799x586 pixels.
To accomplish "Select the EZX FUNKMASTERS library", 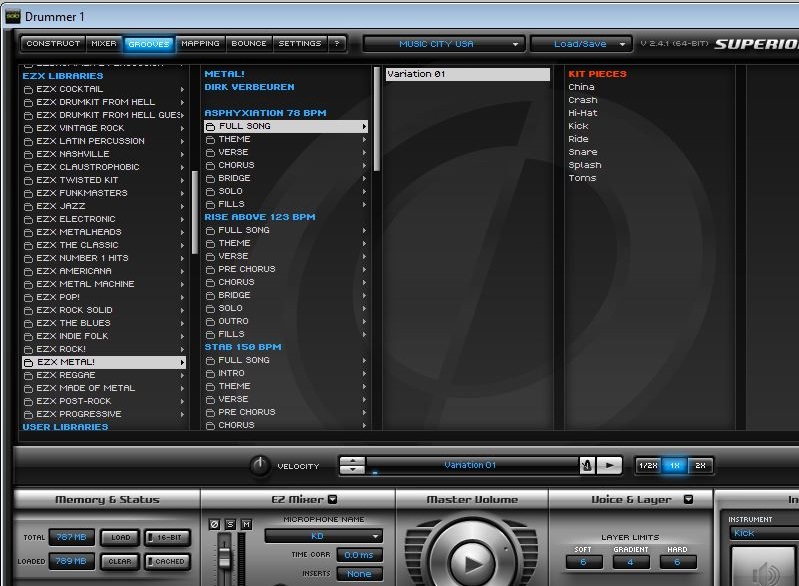I will (x=104, y=193).
